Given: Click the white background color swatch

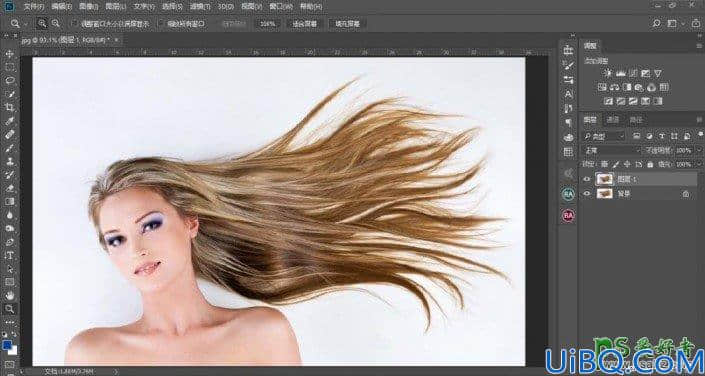Looking at the screenshot, I should (x=13, y=350).
